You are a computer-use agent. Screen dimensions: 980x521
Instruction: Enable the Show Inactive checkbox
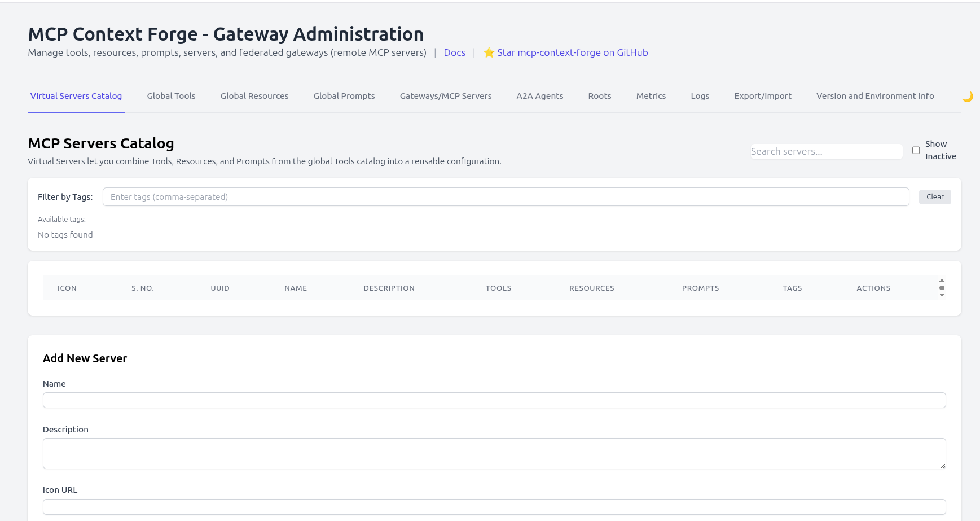tap(916, 150)
